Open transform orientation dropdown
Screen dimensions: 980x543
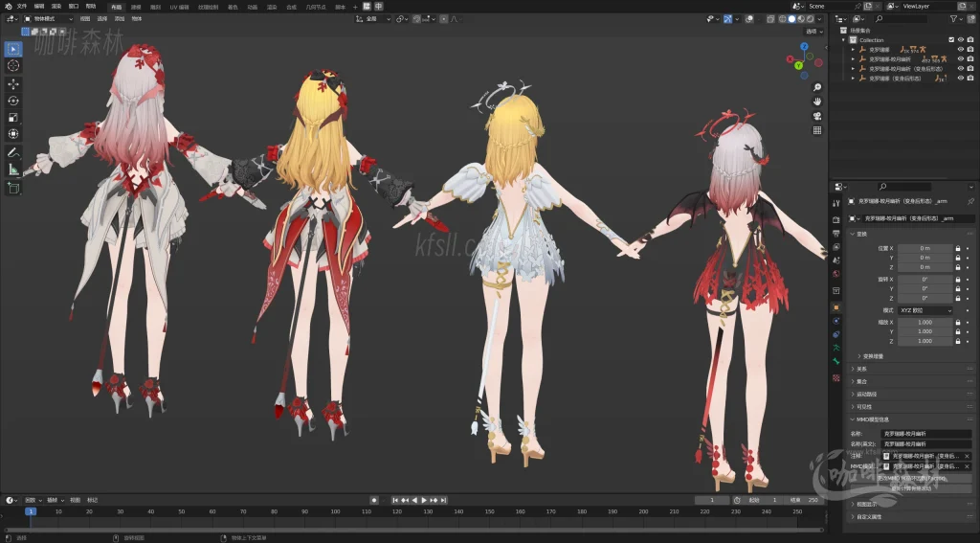click(373, 19)
